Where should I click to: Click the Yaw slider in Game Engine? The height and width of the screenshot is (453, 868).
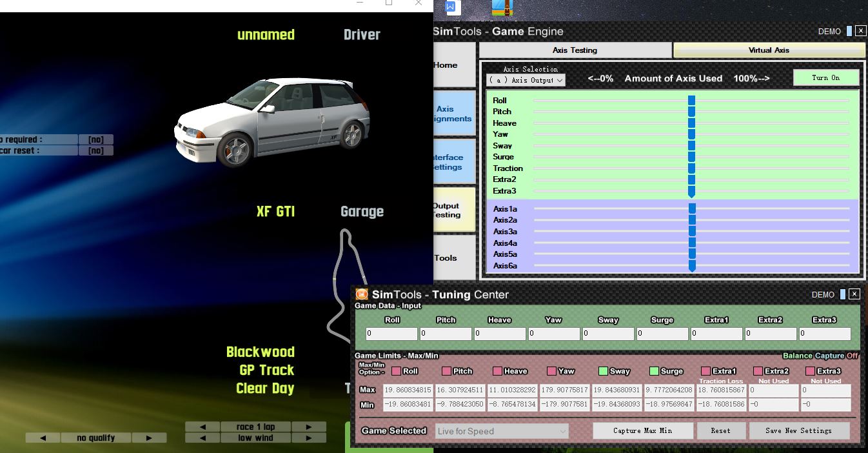point(691,134)
